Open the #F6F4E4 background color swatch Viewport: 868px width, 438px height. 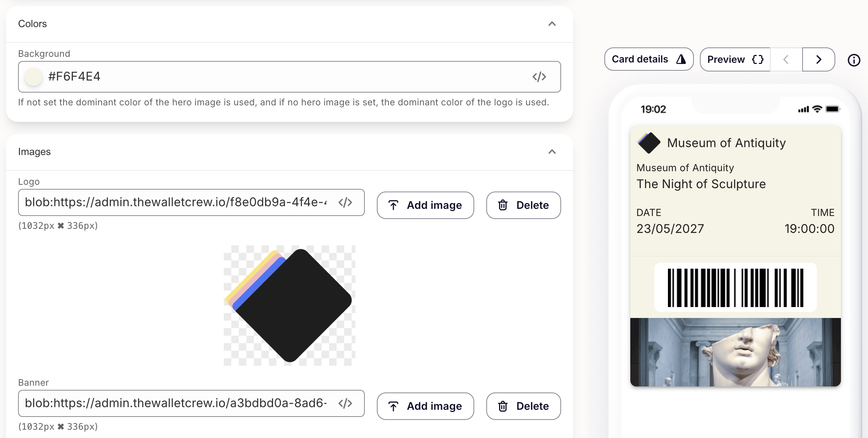click(33, 77)
